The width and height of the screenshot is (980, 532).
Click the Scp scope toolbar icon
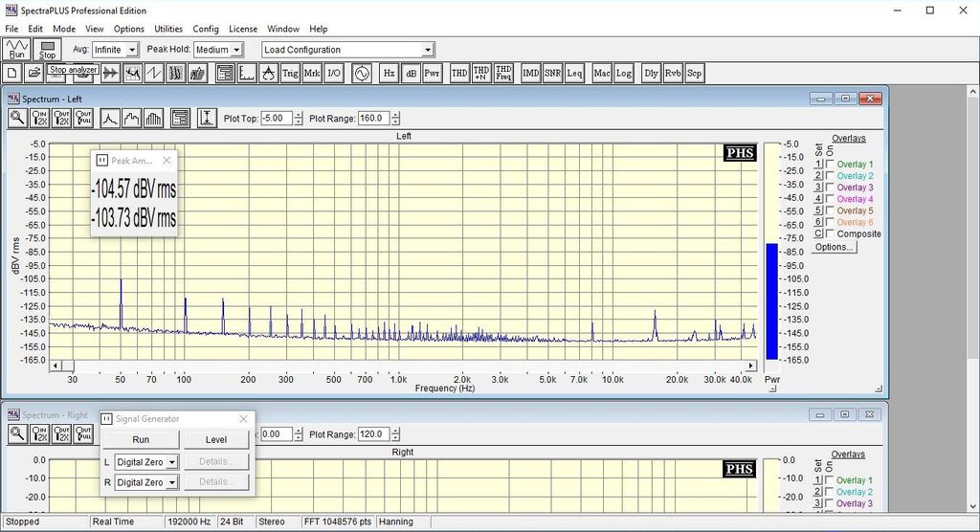(x=695, y=73)
